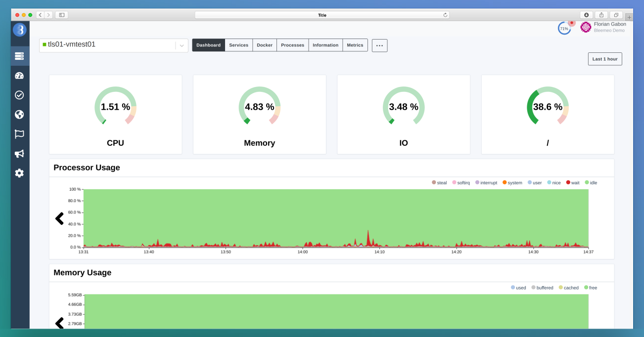Open announcements via the megaphone icon

point(19,154)
